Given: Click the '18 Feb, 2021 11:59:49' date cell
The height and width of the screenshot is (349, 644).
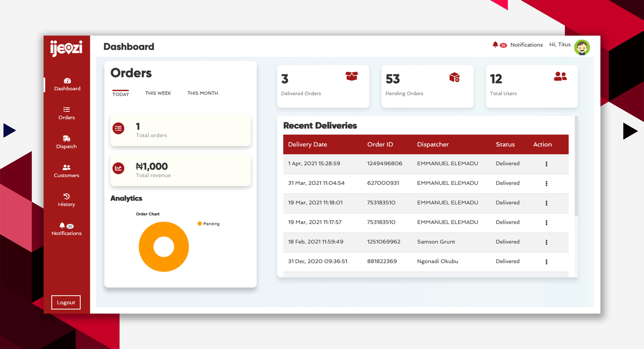Looking at the screenshot, I should tap(316, 242).
